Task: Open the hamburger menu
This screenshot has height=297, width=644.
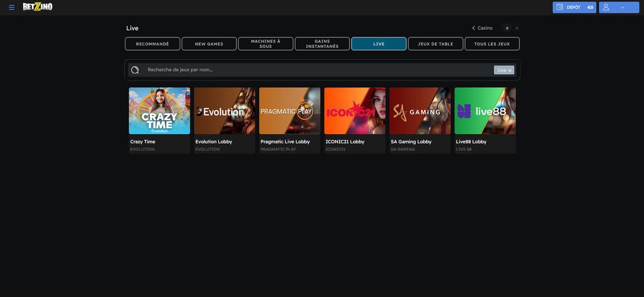Action: pyautogui.click(x=12, y=8)
